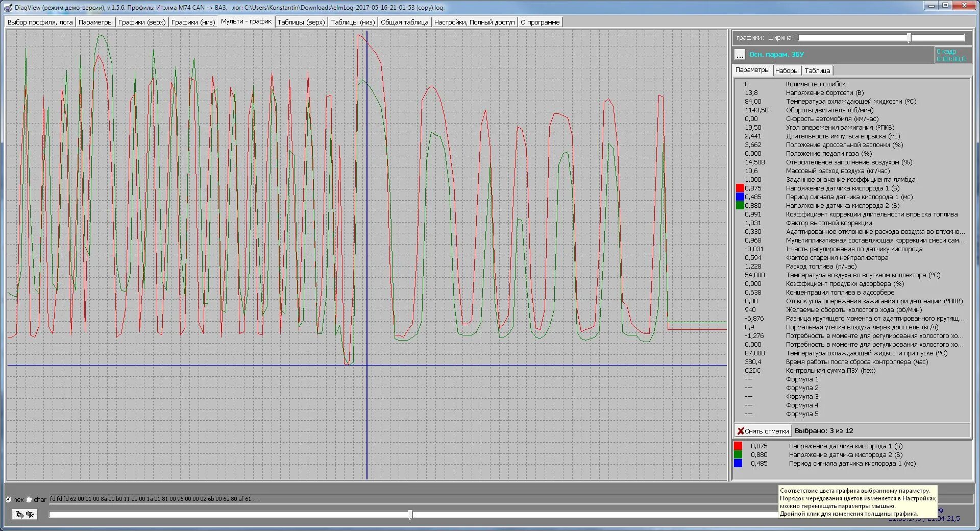Select 'Положение педали газа (%)' row

pyautogui.click(x=852, y=154)
